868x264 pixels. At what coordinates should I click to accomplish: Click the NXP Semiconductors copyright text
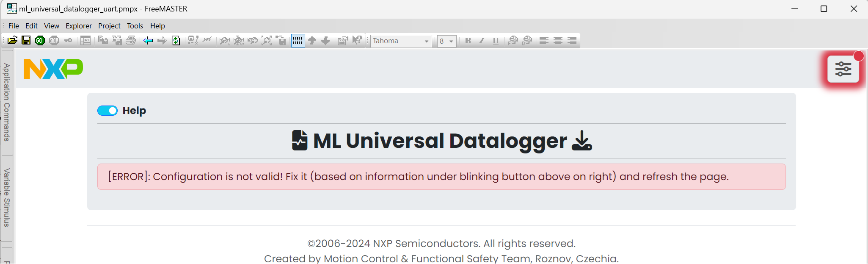[441, 244]
